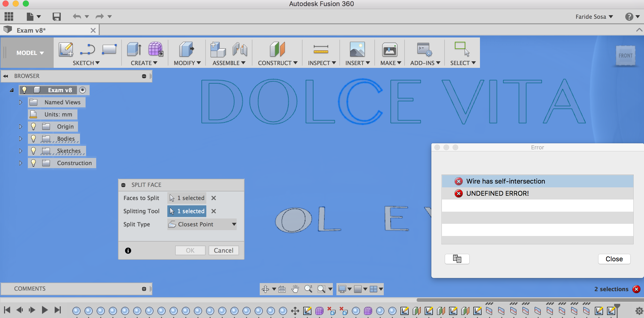
Task: Click the Create Sketch icon
Action: pyautogui.click(x=66, y=49)
